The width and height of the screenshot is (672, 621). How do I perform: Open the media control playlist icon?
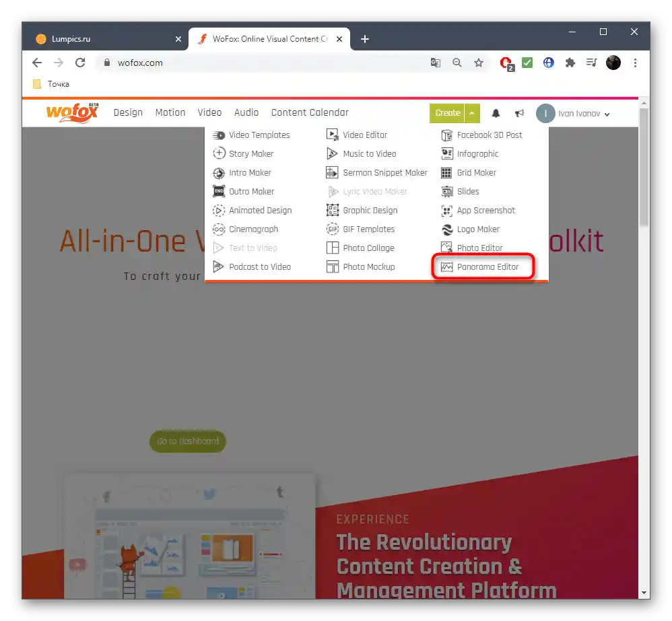click(591, 63)
